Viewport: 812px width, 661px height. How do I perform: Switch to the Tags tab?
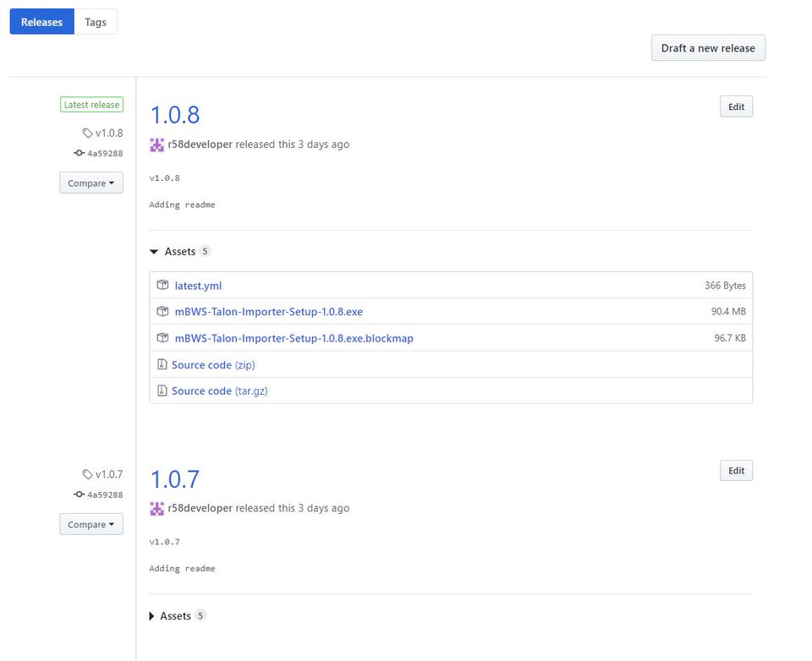coord(96,22)
